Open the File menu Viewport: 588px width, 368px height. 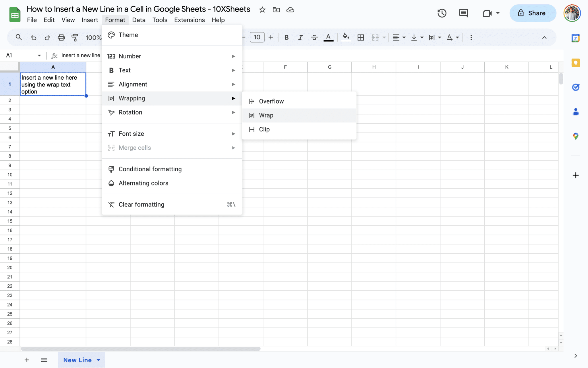[x=32, y=20]
